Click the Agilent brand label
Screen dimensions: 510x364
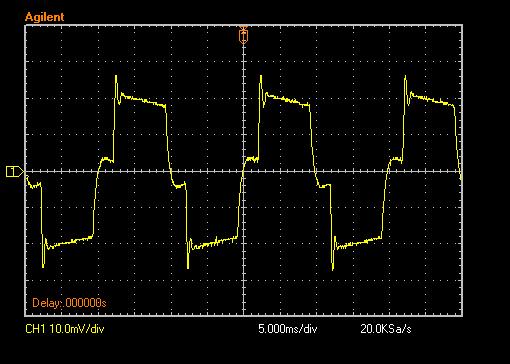(x=45, y=17)
